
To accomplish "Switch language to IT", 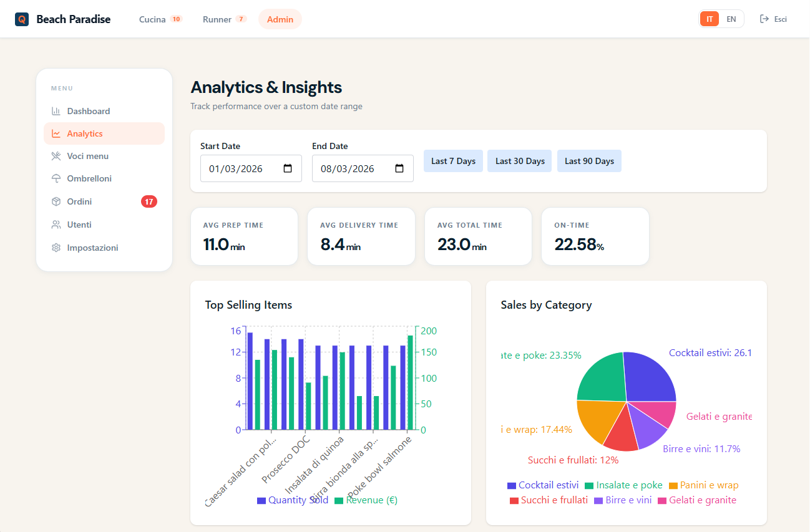I will coord(709,19).
